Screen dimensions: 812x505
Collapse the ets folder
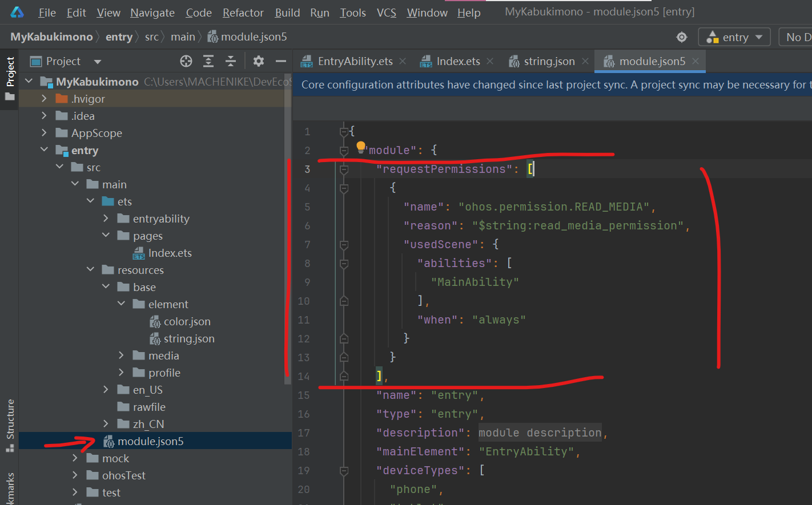[x=91, y=201]
